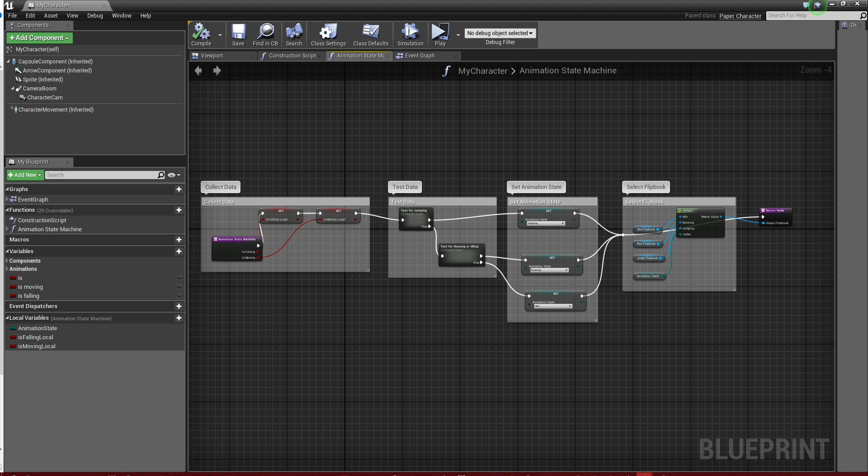Viewport: 868px width, 476px height.
Task: Add a new event dispatcher with plus icon
Action: 179,306
